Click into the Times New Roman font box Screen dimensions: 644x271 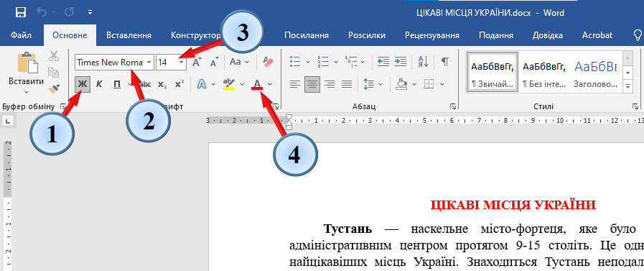110,62
